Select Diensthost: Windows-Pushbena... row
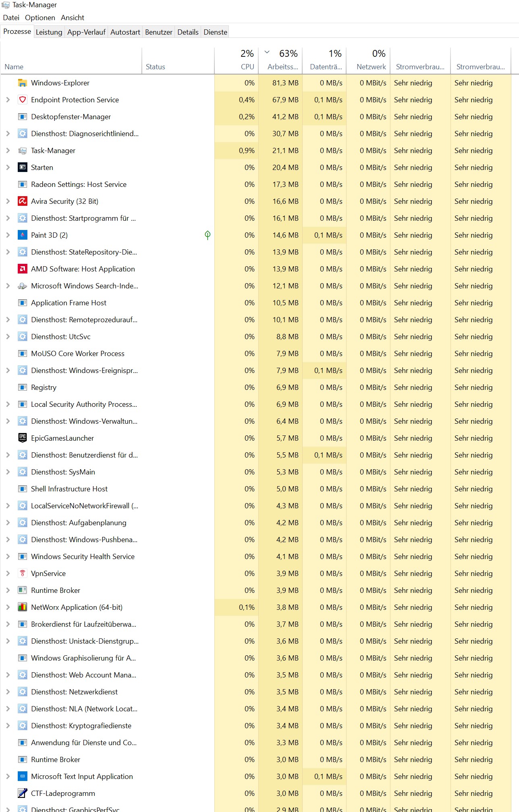Viewport: 519px width, 812px height. click(255, 540)
